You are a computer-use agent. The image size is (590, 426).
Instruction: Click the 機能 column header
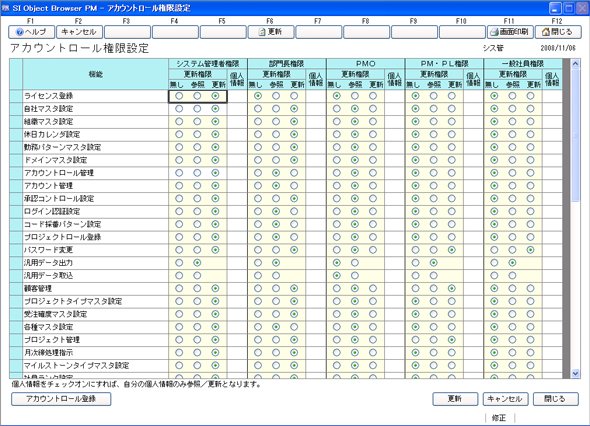(96, 74)
